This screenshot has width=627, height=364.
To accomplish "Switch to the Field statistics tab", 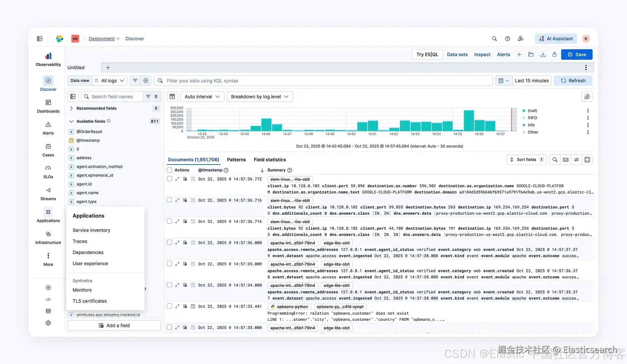I will (270, 160).
